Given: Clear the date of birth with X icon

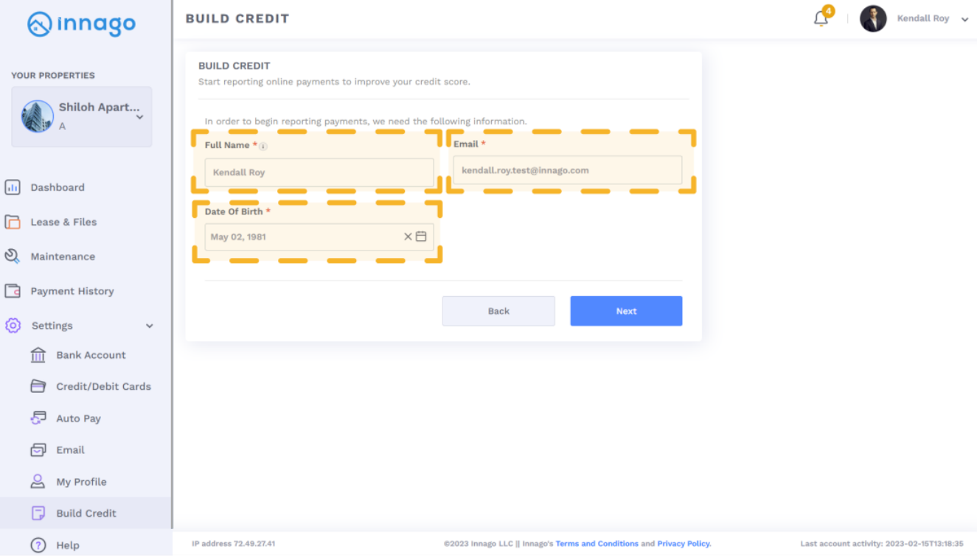Looking at the screenshot, I should (408, 237).
